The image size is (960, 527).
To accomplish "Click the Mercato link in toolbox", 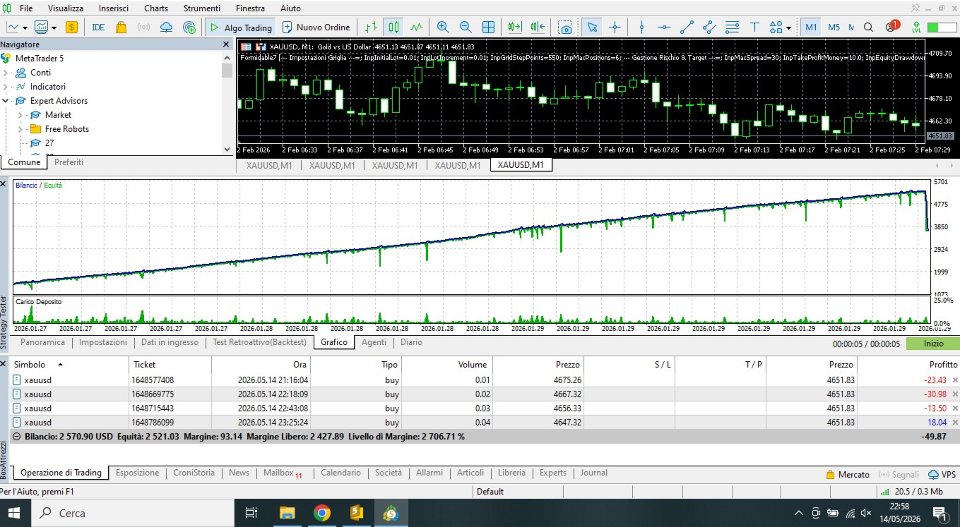I will [847, 474].
